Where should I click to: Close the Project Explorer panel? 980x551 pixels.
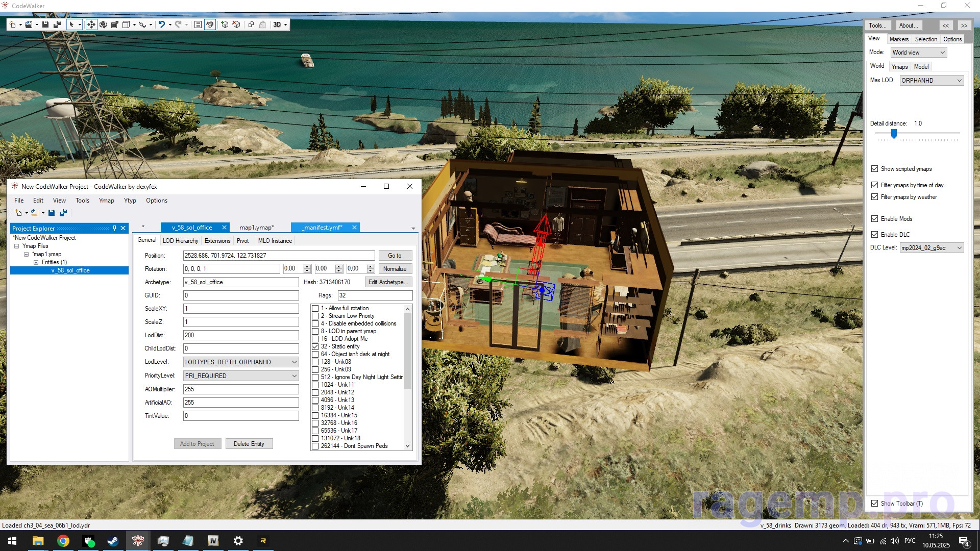point(123,228)
